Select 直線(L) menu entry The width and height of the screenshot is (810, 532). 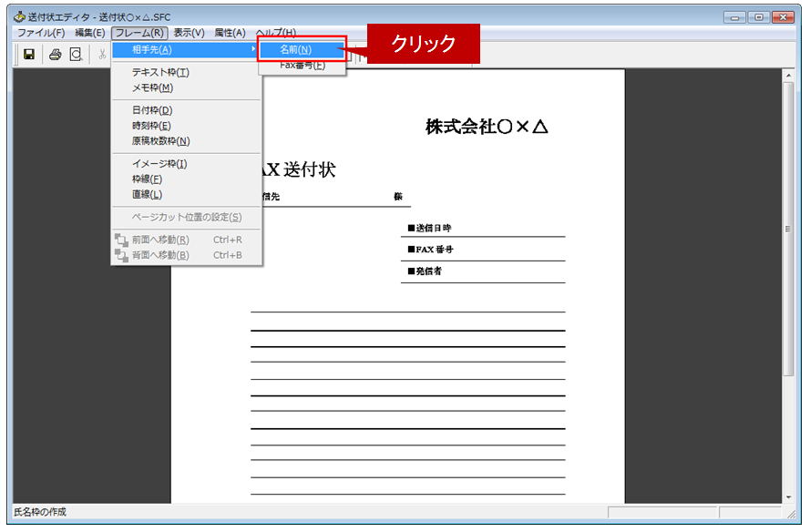(186, 195)
